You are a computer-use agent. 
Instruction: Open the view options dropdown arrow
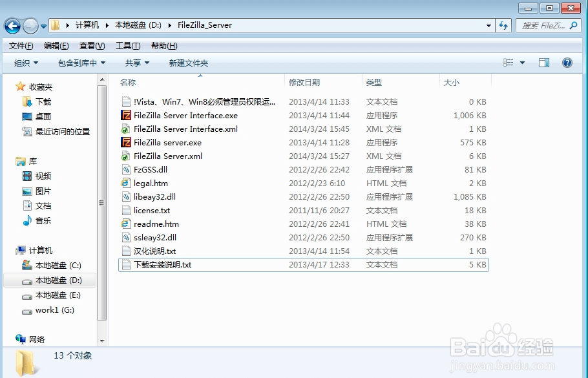click(x=522, y=63)
